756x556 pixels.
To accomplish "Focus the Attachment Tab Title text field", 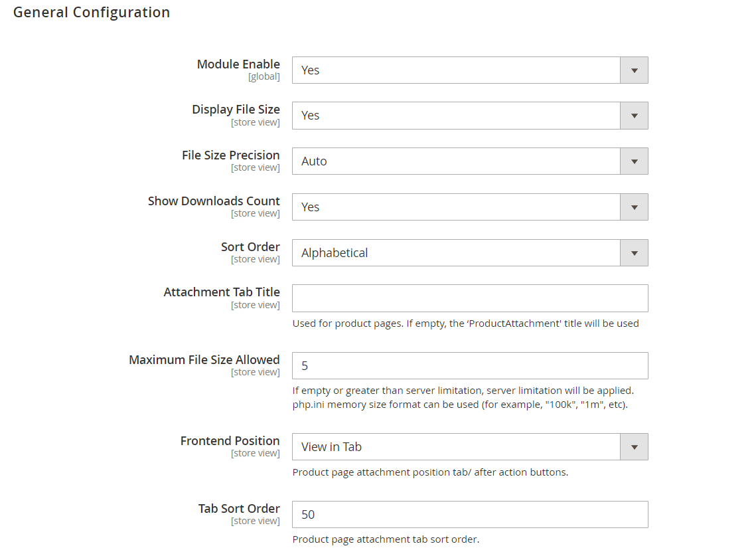I will [x=469, y=298].
